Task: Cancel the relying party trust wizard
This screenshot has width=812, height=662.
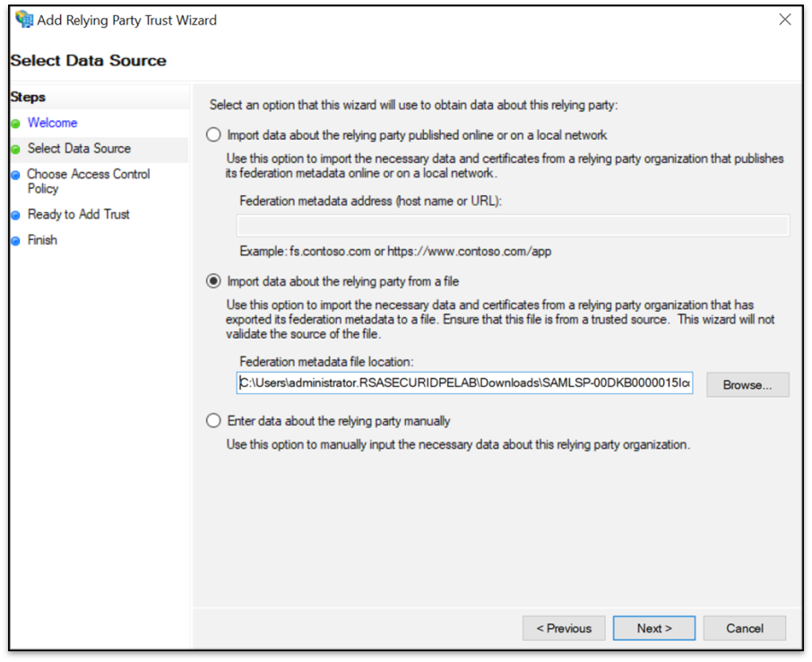Action: [x=744, y=628]
